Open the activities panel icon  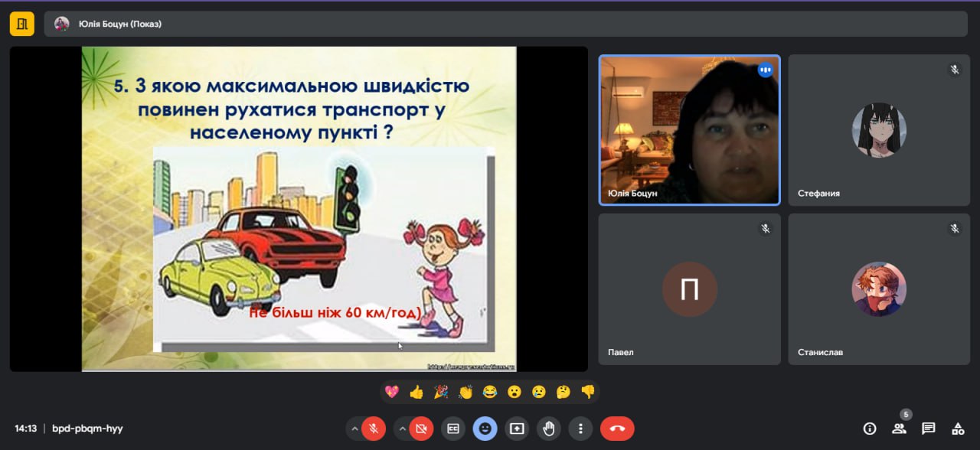(x=957, y=429)
